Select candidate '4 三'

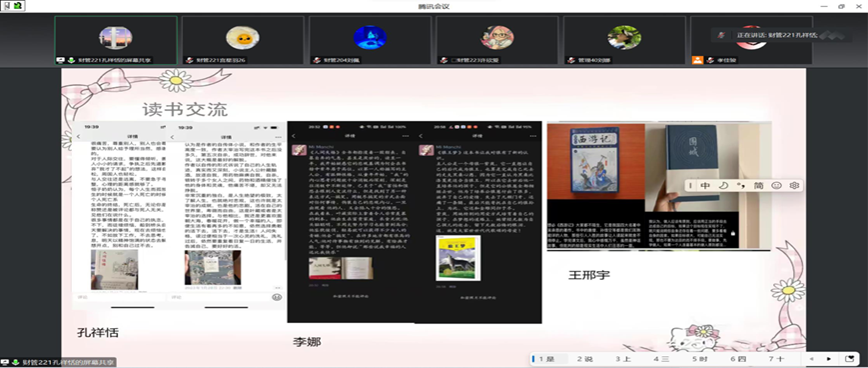point(661,359)
